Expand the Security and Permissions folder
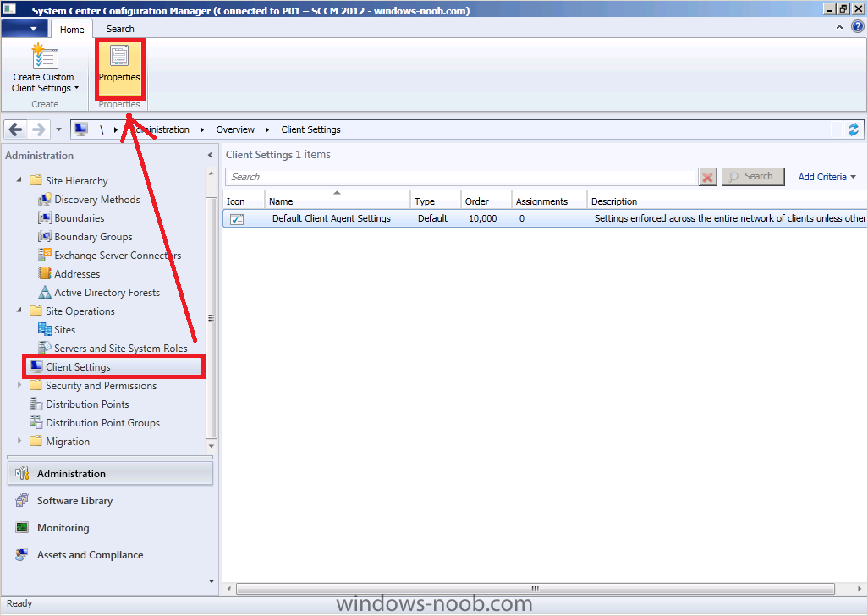 [19, 385]
